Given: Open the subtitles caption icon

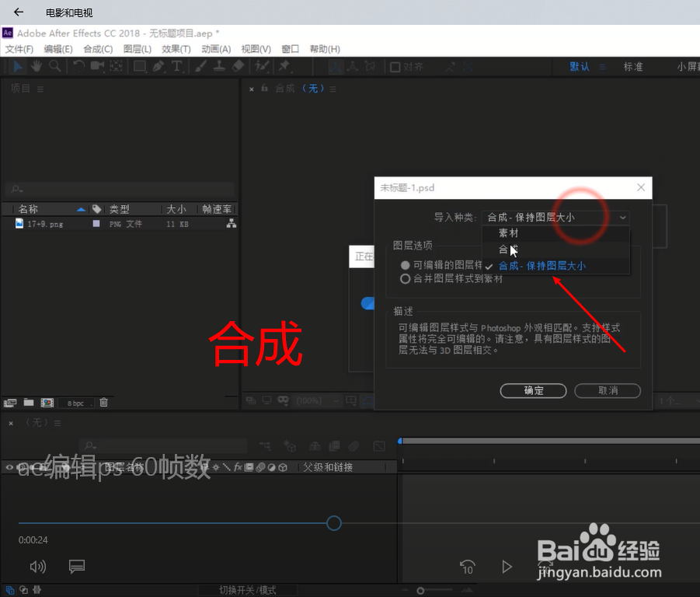Looking at the screenshot, I should [x=77, y=567].
